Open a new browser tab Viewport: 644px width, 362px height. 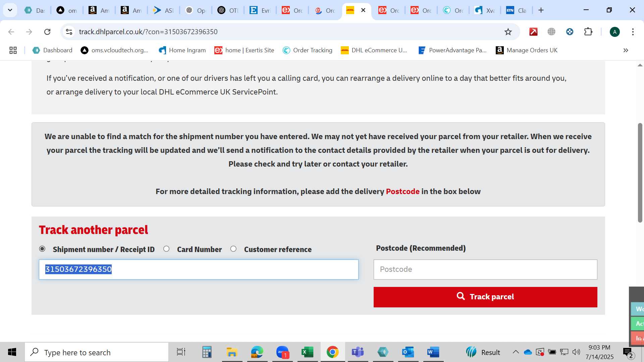coord(541,10)
